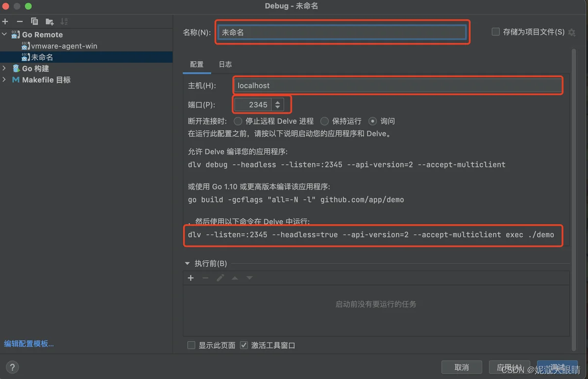This screenshot has height=379, width=588.
Task: Switch to the 日志 tab
Action: coord(225,64)
